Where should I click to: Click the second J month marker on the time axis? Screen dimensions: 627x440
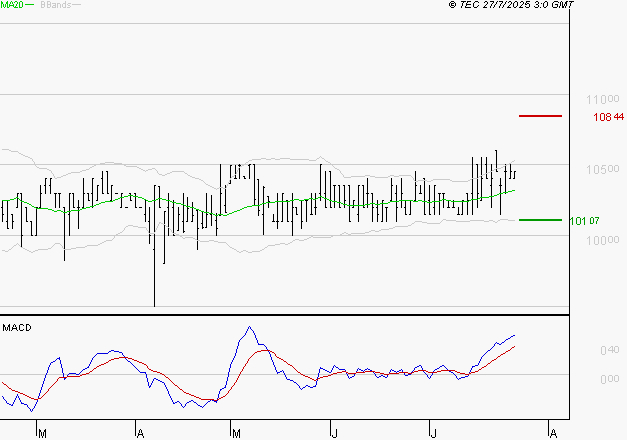(x=434, y=433)
